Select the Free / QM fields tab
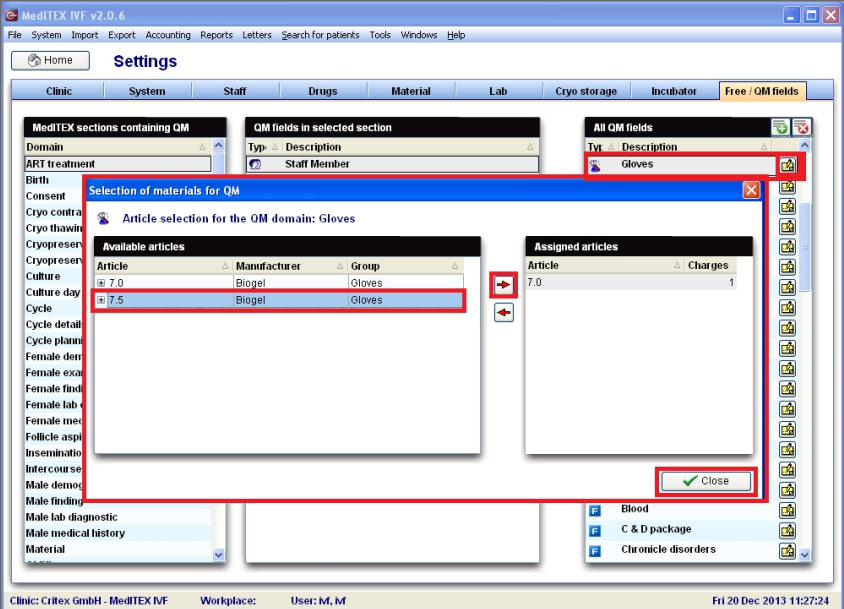The image size is (844, 609). pos(762,91)
